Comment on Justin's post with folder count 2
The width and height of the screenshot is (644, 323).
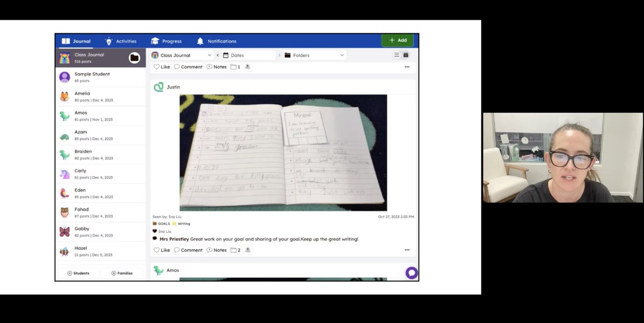(x=188, y=250)
